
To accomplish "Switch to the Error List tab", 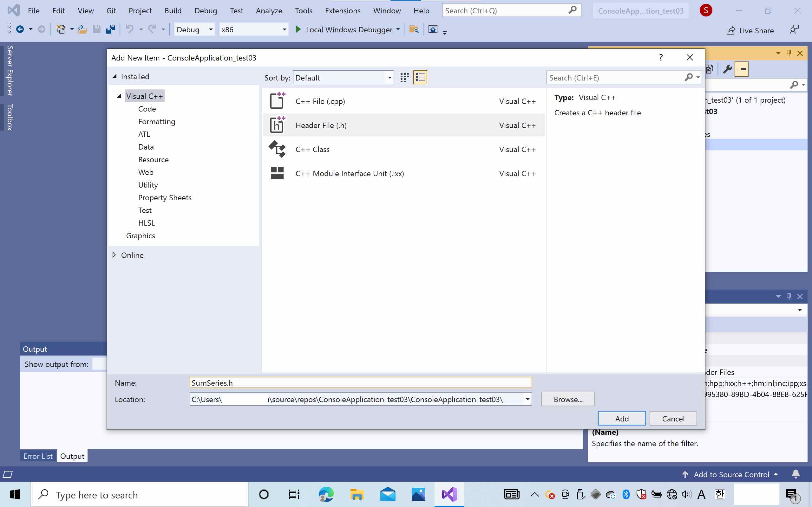I will click(x=38, y=456).
